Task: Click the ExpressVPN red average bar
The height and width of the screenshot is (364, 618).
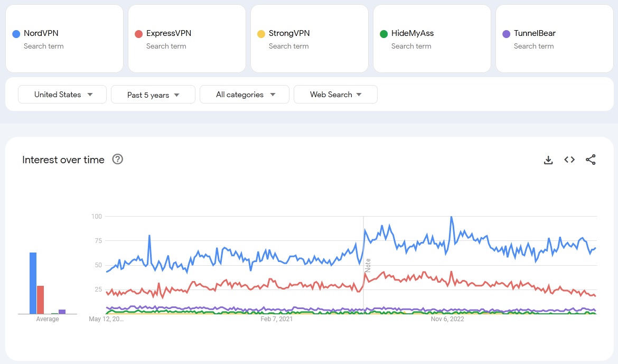Action: pyautogui.click(x=40, y=300)
